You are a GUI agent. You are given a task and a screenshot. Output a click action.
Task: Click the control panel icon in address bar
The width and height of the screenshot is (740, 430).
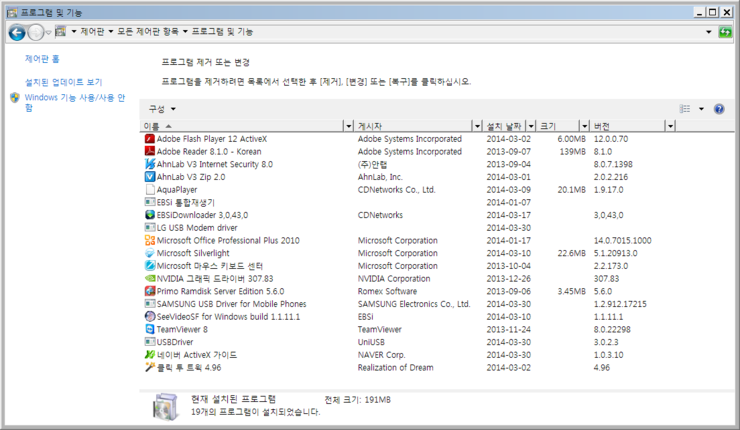coord(60,32)
